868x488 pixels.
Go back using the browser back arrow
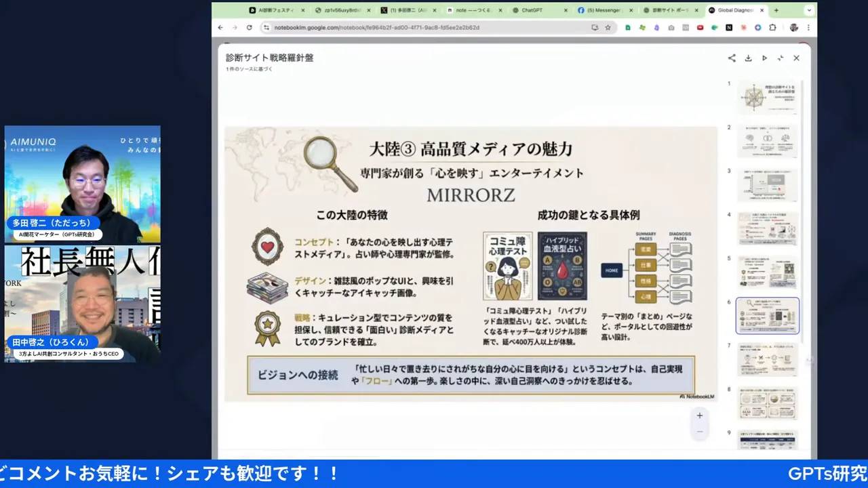click(x=219, y=27)
